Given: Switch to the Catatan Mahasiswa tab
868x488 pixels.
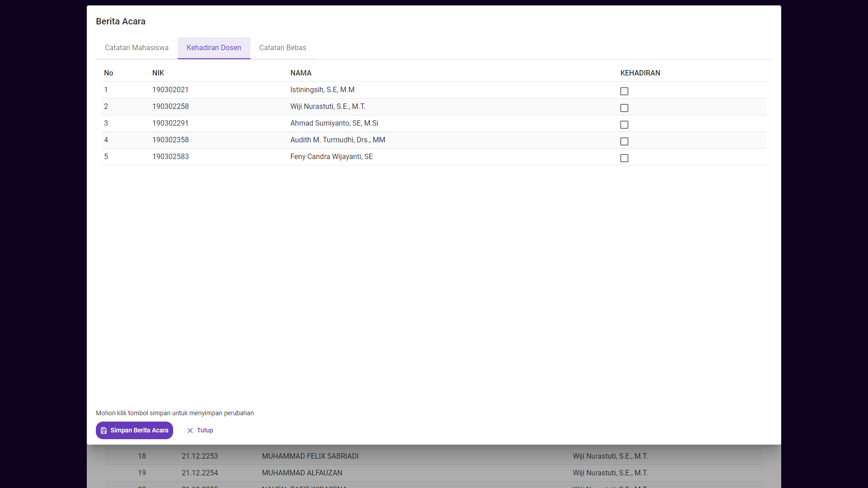Looking at the screenshot, I should 137,48.
